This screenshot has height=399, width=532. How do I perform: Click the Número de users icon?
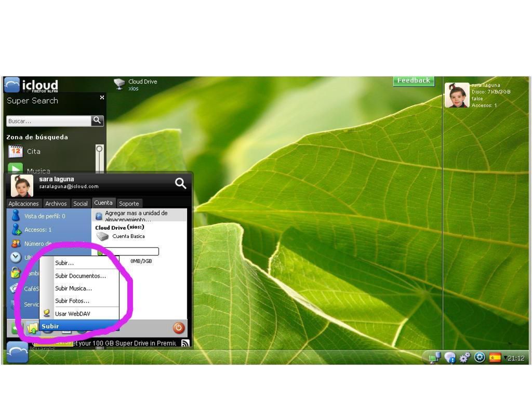point(16,244)
